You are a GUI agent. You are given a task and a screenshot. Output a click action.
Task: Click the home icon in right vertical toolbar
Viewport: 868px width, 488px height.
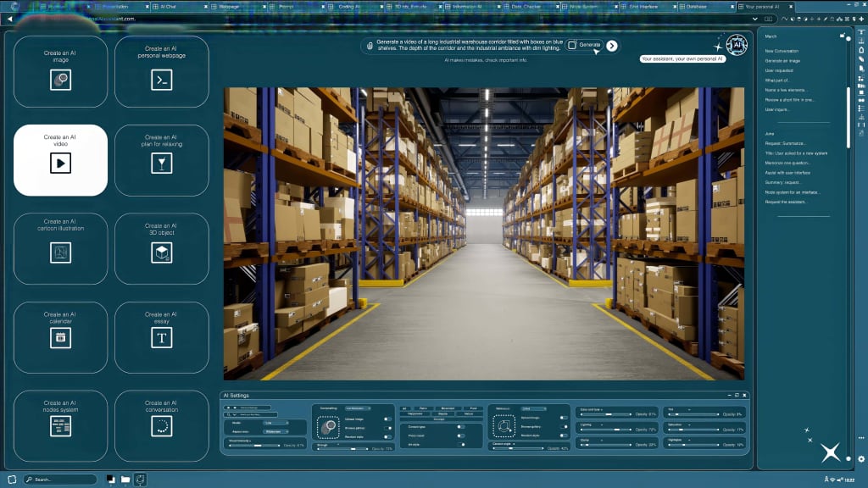coord(861,50)
